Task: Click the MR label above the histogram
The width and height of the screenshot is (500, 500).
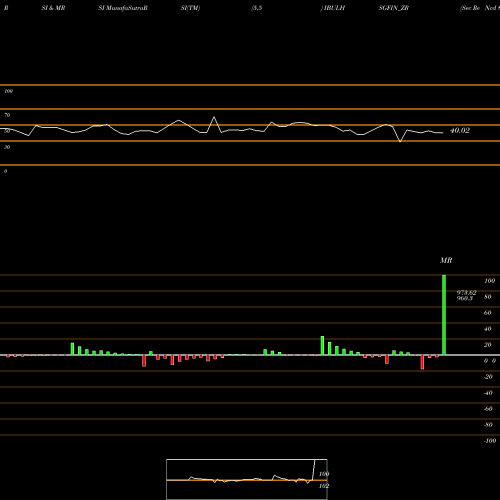Action: pos(446,260)
